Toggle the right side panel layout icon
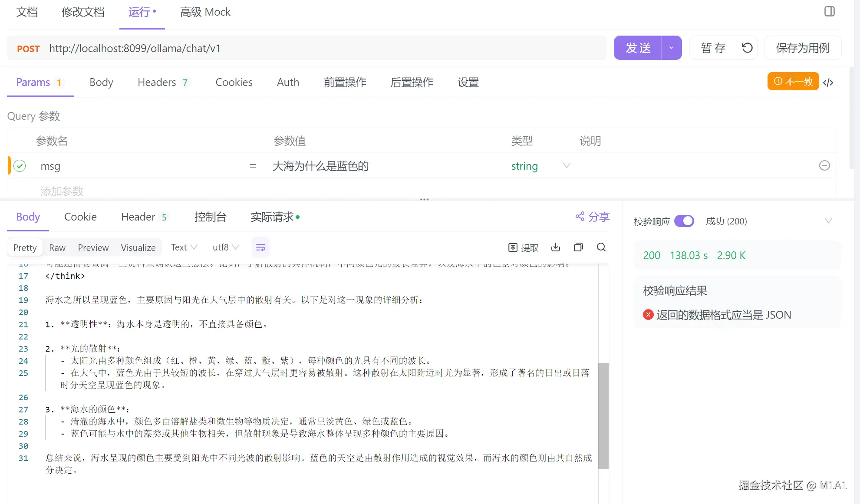 [x=829, y=12]
